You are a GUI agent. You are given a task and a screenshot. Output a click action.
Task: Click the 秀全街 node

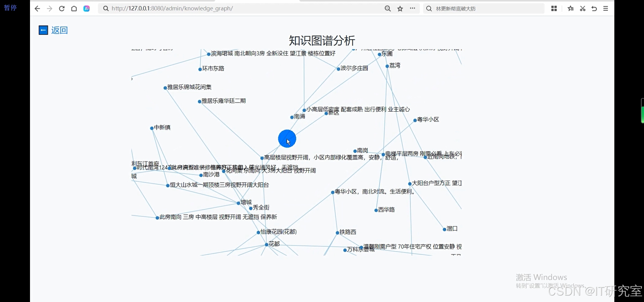click(251, 208)
